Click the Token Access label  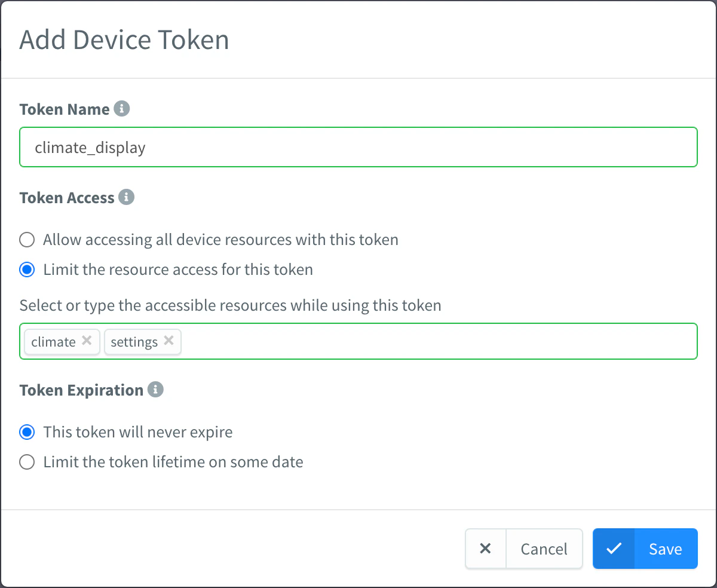click(67, 198)
